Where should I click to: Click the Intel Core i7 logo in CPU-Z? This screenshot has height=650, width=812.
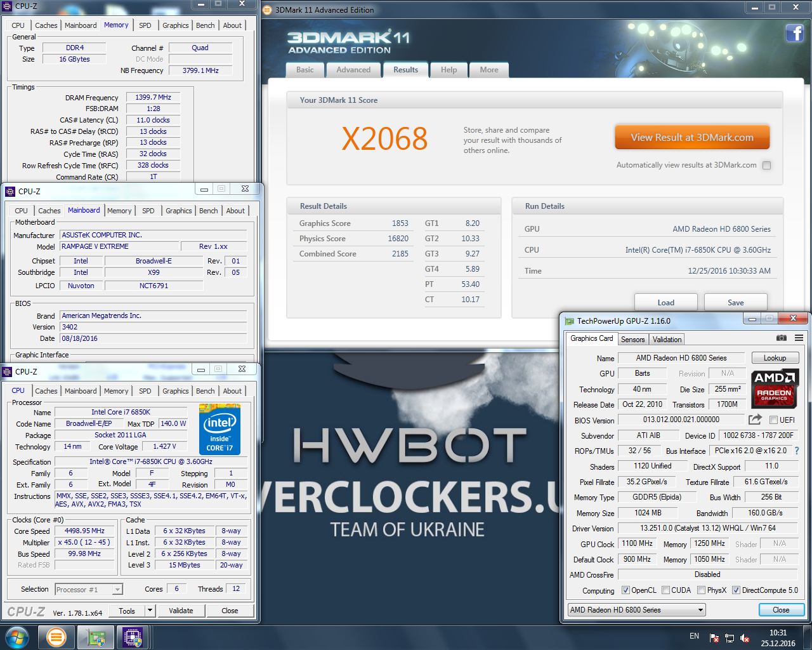pos(220,430)
